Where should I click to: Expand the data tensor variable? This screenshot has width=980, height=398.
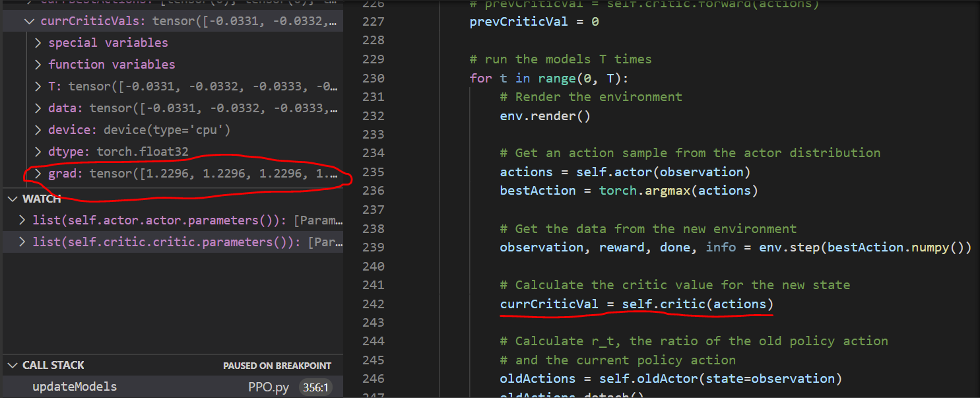[38, 108]
